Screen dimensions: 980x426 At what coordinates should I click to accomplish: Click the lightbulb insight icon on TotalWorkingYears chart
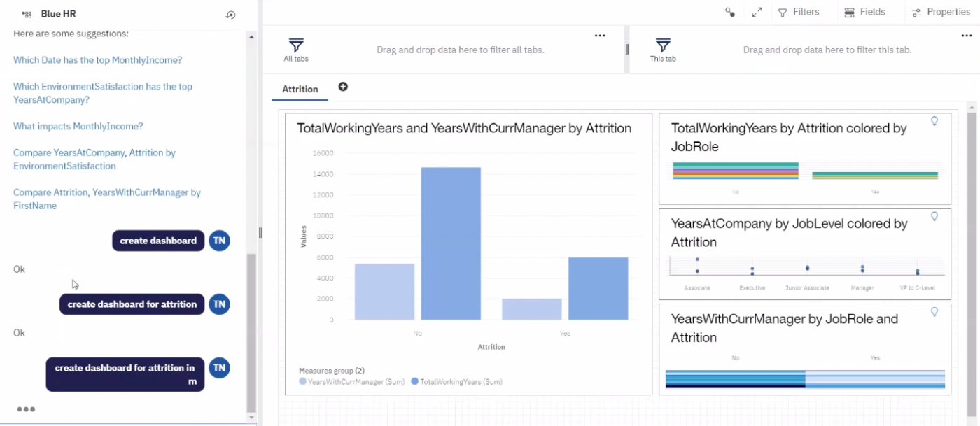tap(934, 121)
